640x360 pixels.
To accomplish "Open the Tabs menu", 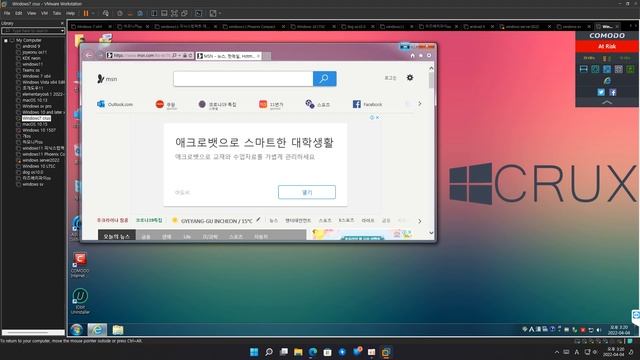I will 57,13.
